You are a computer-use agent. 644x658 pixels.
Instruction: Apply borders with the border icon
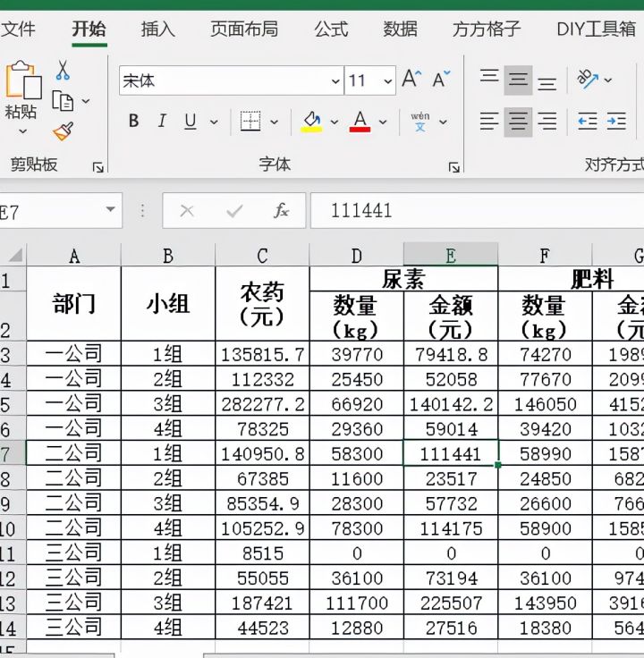click(x=250, y=122)
